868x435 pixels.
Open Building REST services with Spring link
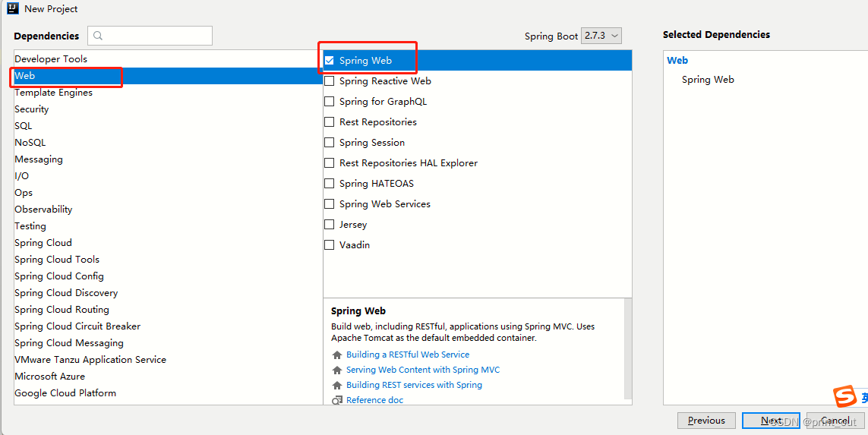point(414,385)
